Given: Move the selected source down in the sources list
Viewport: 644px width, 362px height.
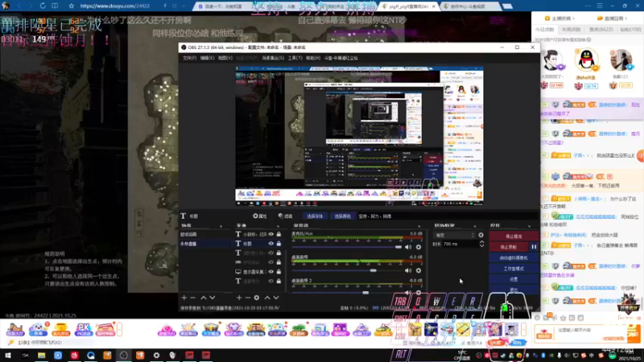Looking at the screenshot, I should [x=276, y=298].
